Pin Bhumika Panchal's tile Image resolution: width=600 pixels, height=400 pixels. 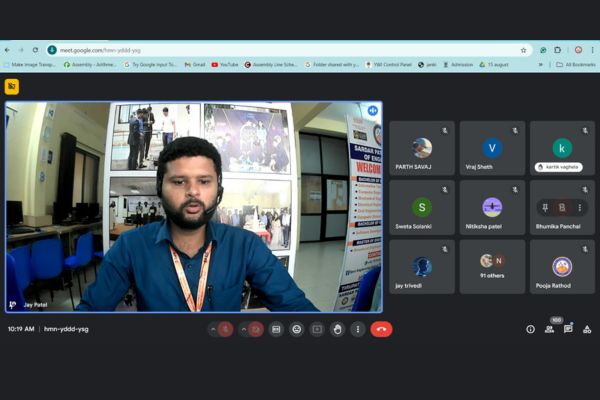point(545,207)
